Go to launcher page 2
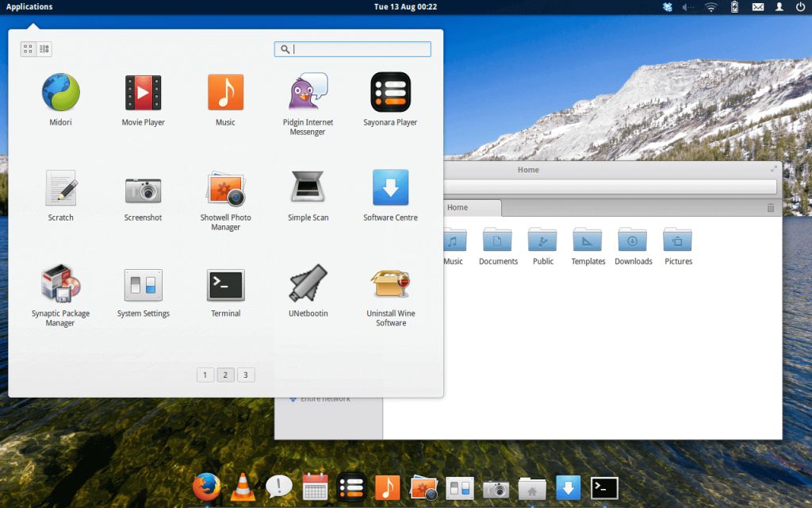Screen dimensions: 812x508 click(225, 375)
